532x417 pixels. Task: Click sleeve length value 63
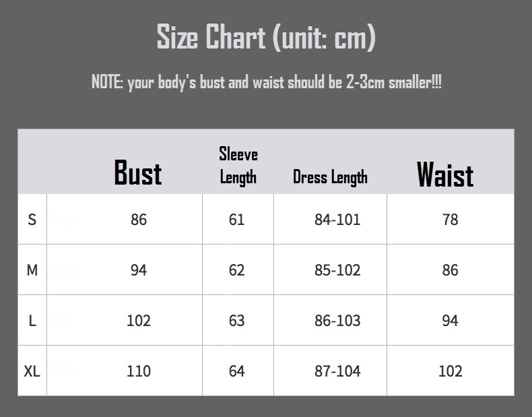[x=236, y=321]
